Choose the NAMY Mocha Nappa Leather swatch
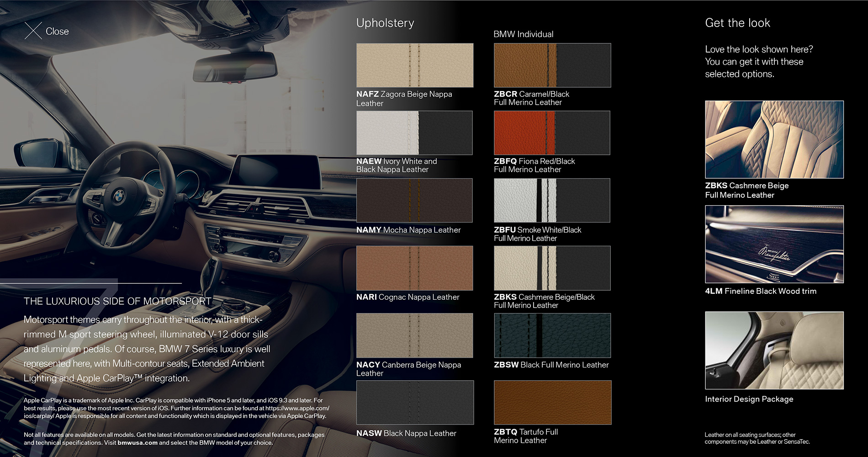This screenshot has height=457, width=868. [414, 200]
